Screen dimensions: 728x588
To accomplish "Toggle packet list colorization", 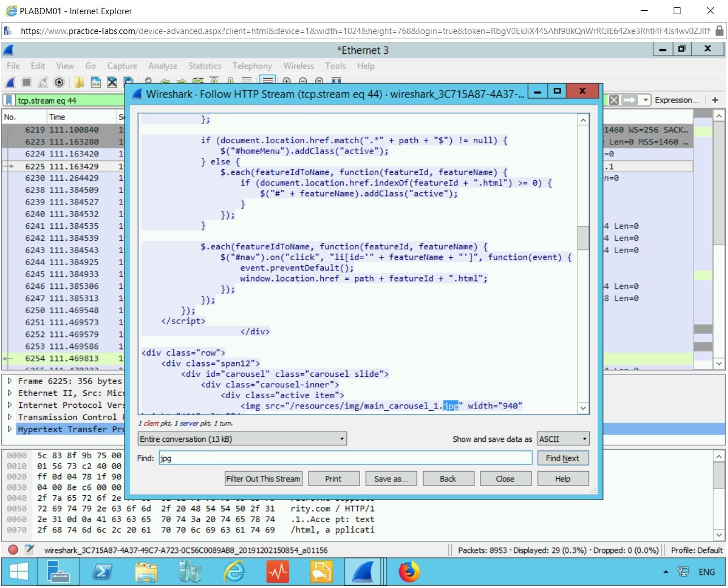I will [268, 82].
